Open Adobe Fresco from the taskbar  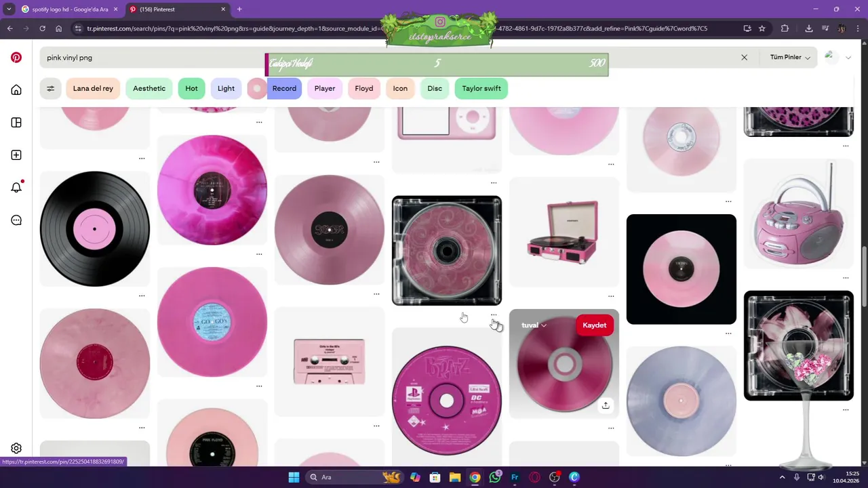click(515, 477)
